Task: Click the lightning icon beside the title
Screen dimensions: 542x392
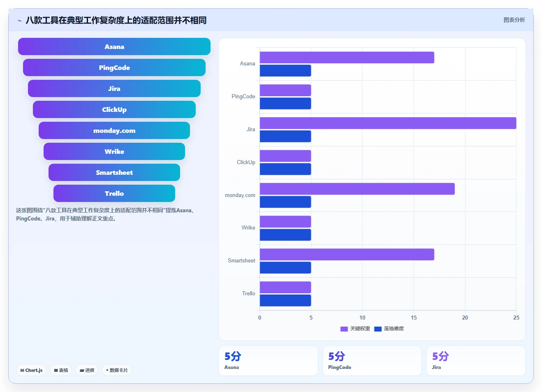Action: pyautogui.click(x=19, y=20)
